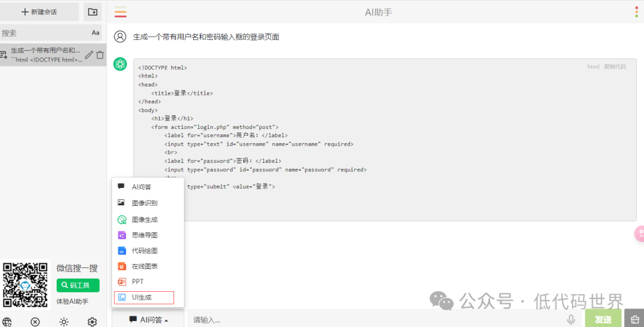
Task: Open the hamburger menu icon
Action: tap(120, 13)
